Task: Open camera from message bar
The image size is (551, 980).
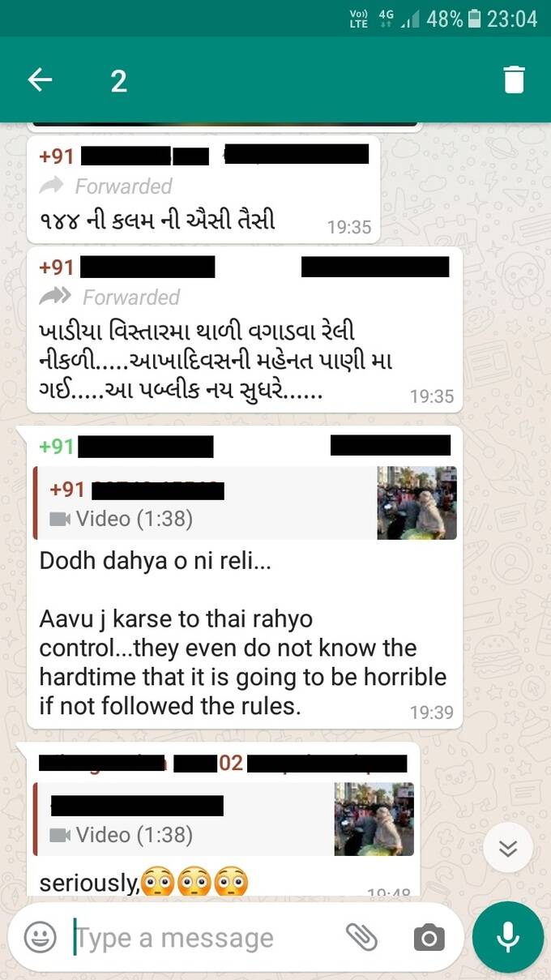Action: point(429,939)
